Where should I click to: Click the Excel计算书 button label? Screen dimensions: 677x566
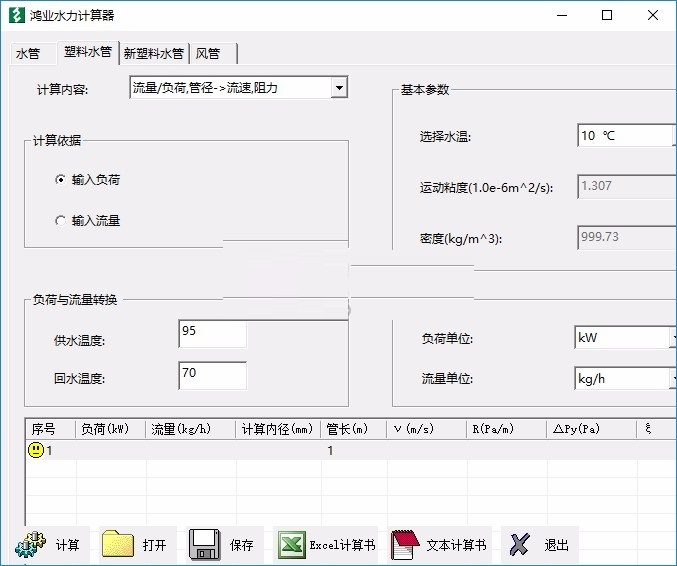pyautogui.click(x=342, y=545)
